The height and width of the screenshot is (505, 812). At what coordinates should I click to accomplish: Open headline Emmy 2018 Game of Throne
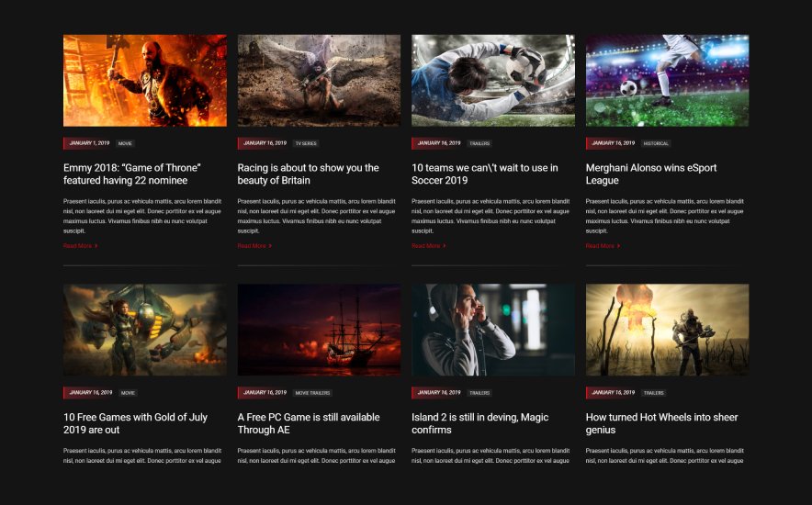pos(132,174)
